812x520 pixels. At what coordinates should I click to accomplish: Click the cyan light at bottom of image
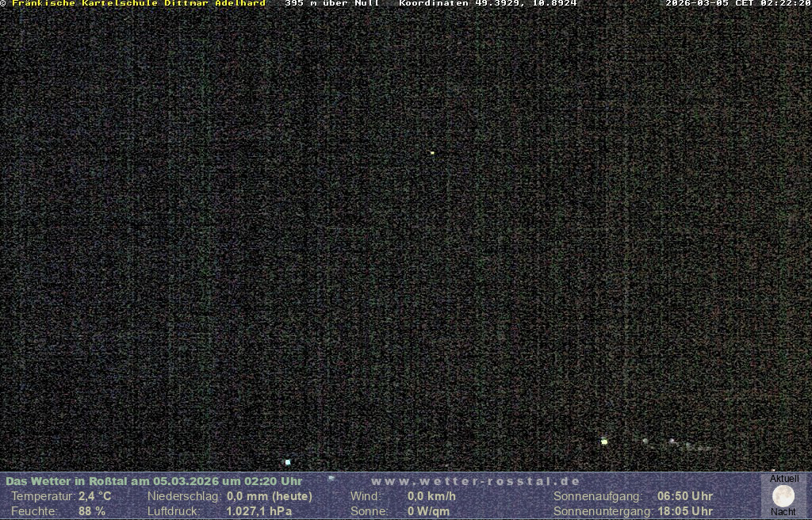[x=288, y=461]
